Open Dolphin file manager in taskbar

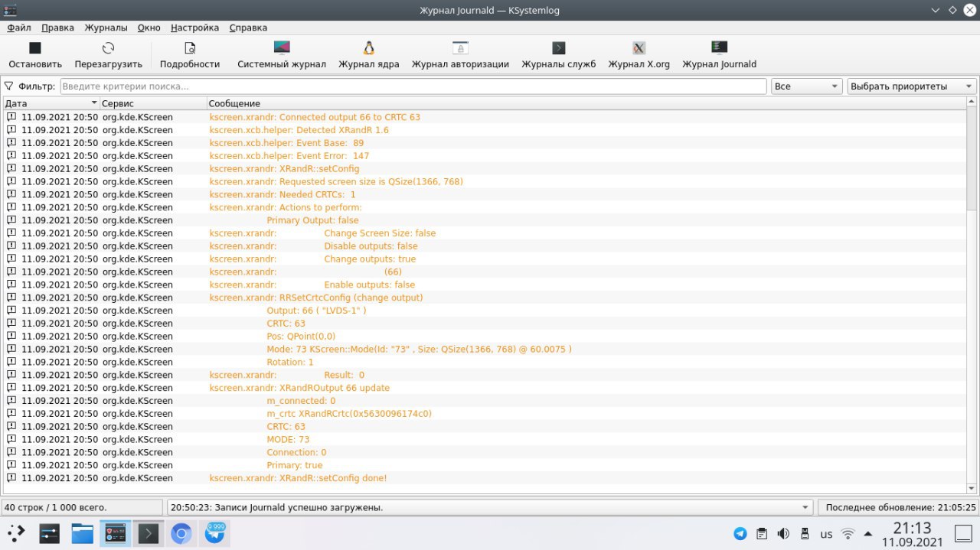(x=83, y=533)
